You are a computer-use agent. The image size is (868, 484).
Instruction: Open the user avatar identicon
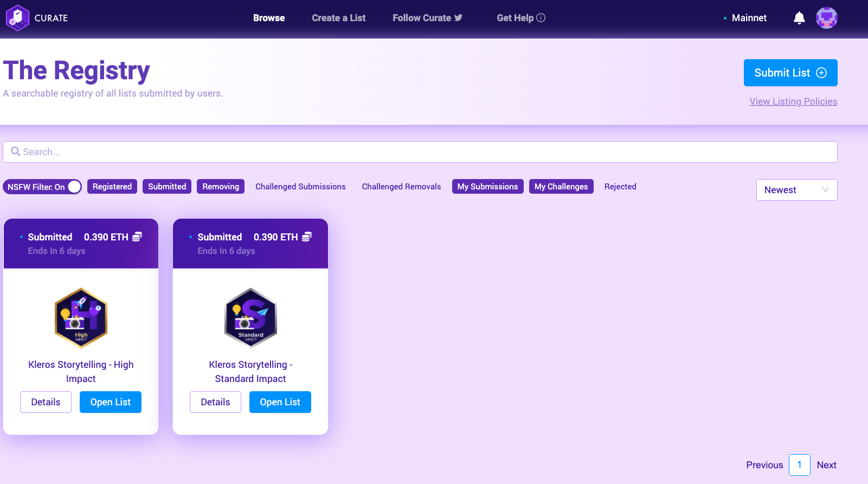827,18
